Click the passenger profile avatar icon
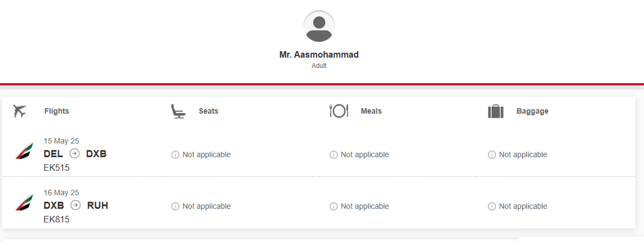The image size is (644, 242). 319,26
